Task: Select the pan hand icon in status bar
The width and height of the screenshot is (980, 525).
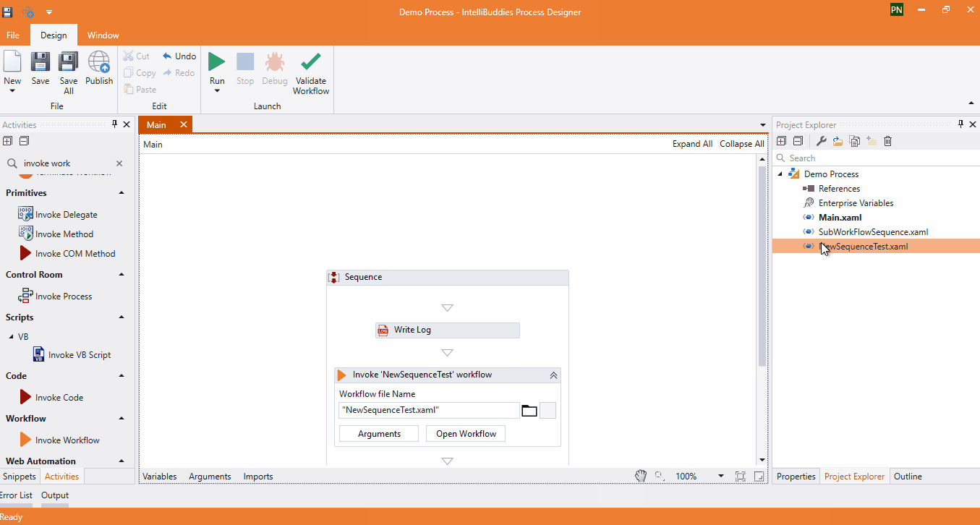Action: point(641,476)
